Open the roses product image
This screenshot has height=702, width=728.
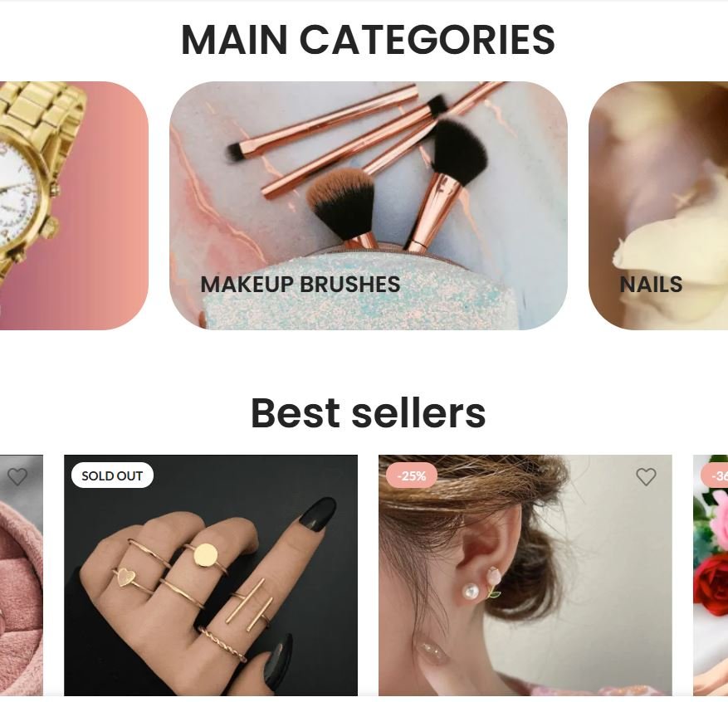tap(711, 575)
